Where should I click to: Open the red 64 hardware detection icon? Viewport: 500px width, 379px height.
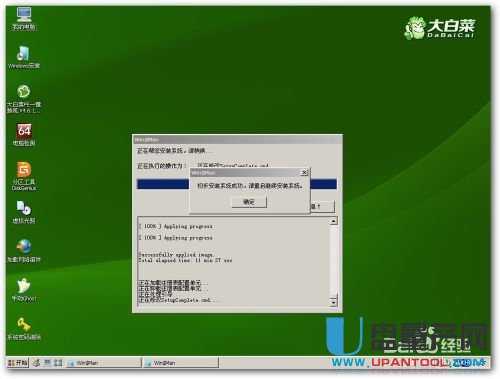pos(24,135)
